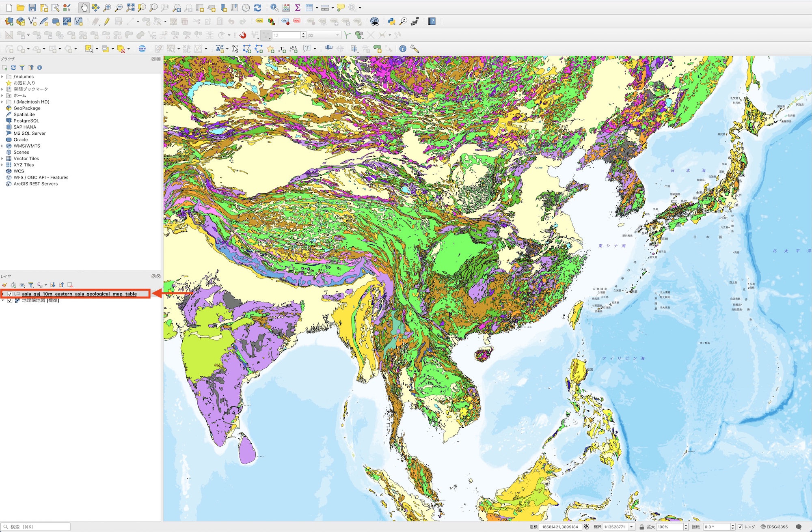This screenshot has width=812, height=532.
Task: Open a project via the folder icon
Action: [x=20, y=7]
